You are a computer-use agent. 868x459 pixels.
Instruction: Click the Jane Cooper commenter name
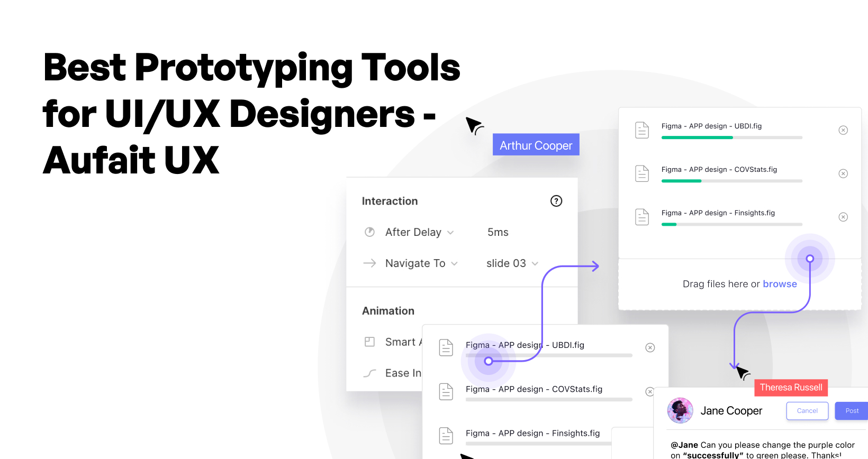click(x=731, y=411)
